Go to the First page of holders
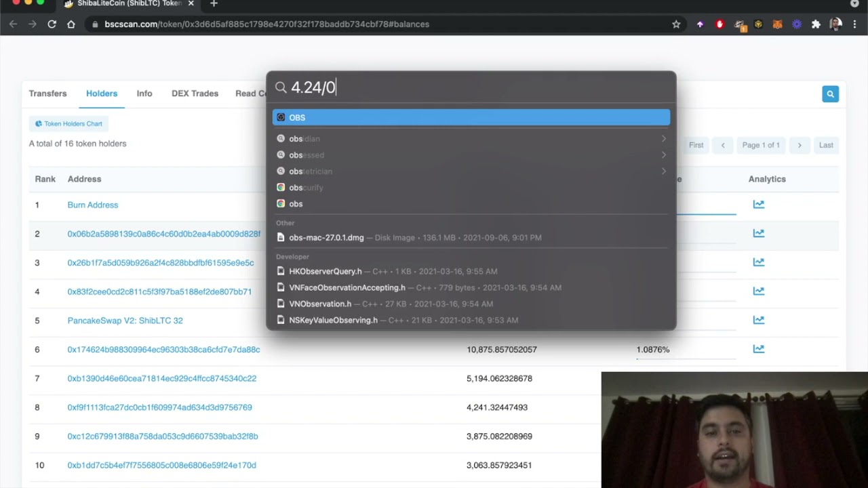Image resolution: width=868 pixels, height=488 pixels. click(x=696, y=145)
